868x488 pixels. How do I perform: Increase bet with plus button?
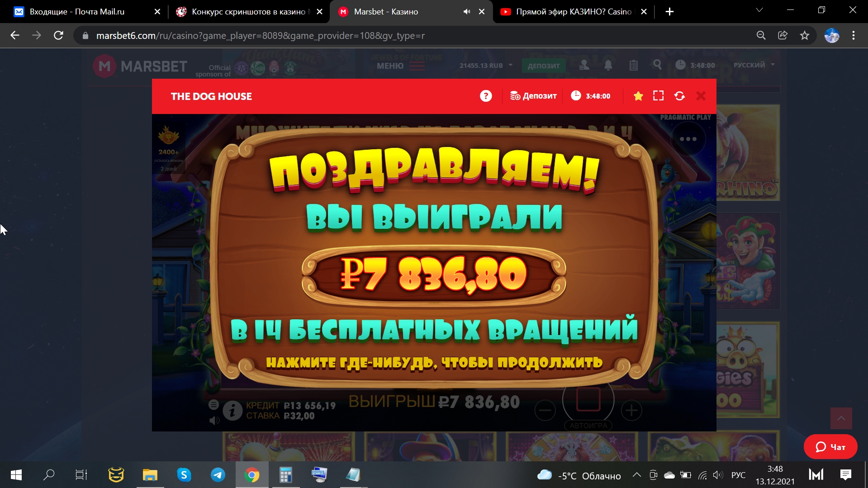pos(631,411)
